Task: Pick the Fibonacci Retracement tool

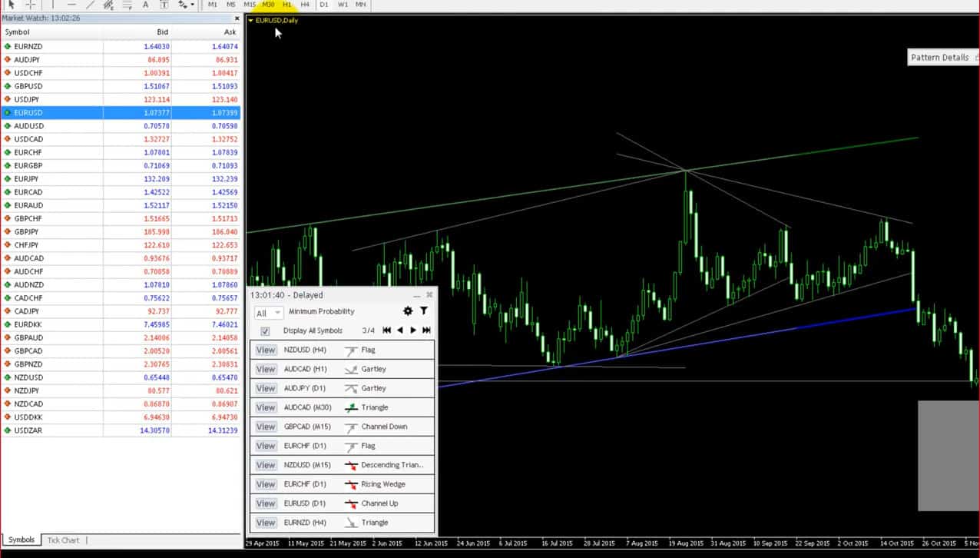Action: (110, 5)
